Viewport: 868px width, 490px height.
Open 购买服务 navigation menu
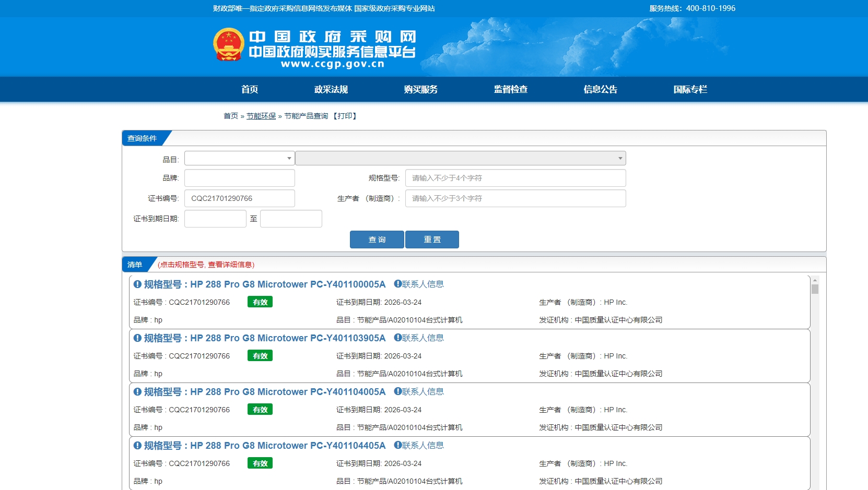421,89
